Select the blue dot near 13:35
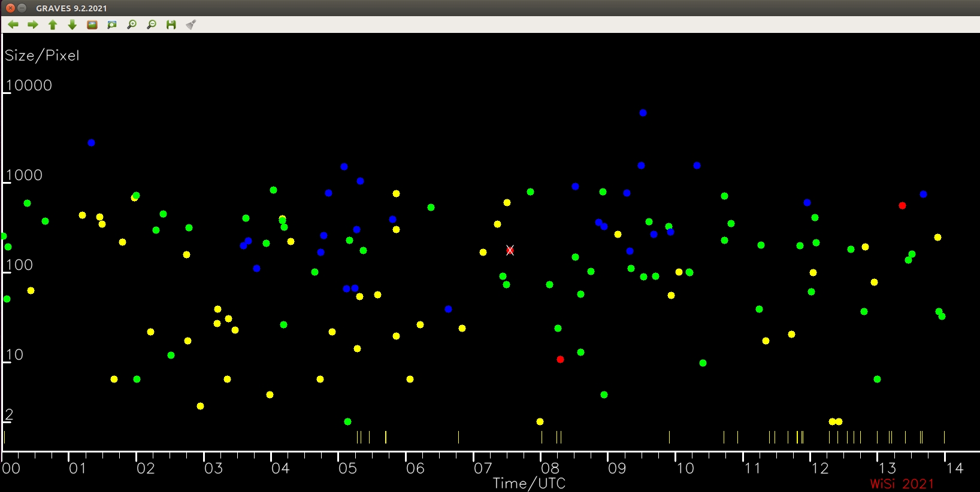Screen dimensions: 980x492 click(x=923, y=194)
